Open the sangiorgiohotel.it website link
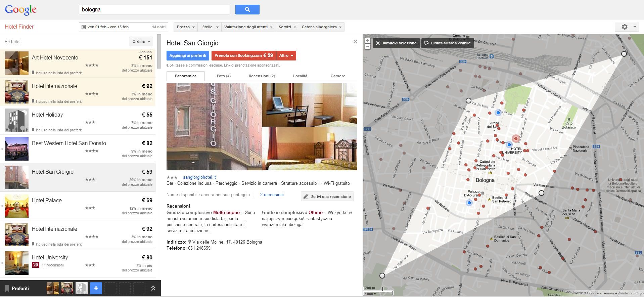 coord(199,177)
